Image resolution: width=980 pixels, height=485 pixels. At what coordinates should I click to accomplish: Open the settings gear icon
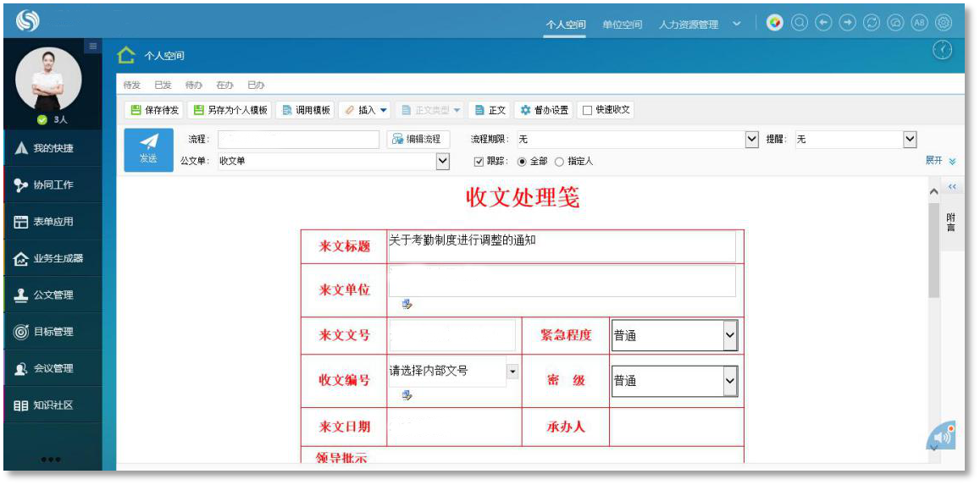pyautogui.click(x=943, y=23)
